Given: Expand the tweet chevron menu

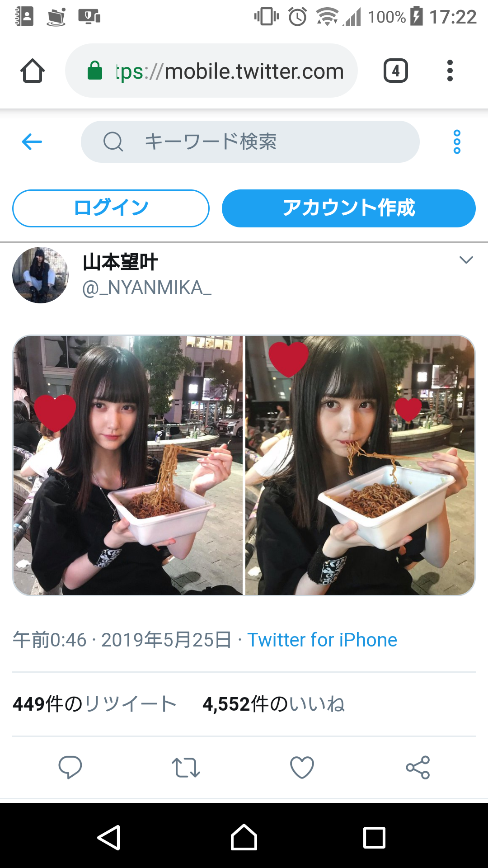Looking at the screenshot, I should (466, 260).
